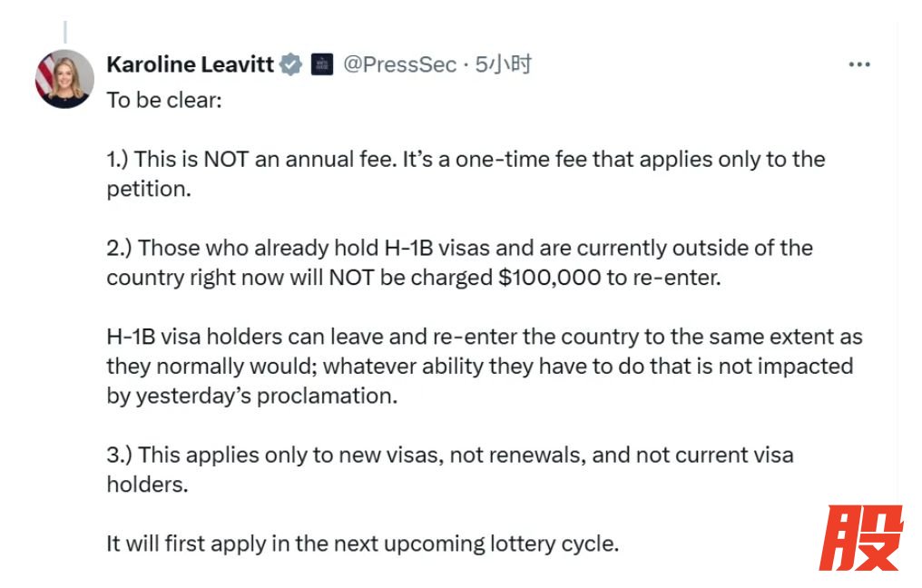
Task: Click the "To be clear:" opening line
Action: 163,100
